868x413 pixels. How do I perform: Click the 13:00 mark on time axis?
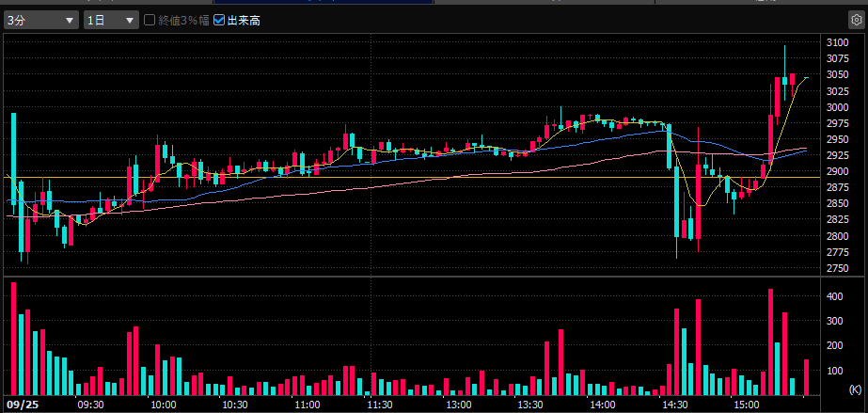458,405
